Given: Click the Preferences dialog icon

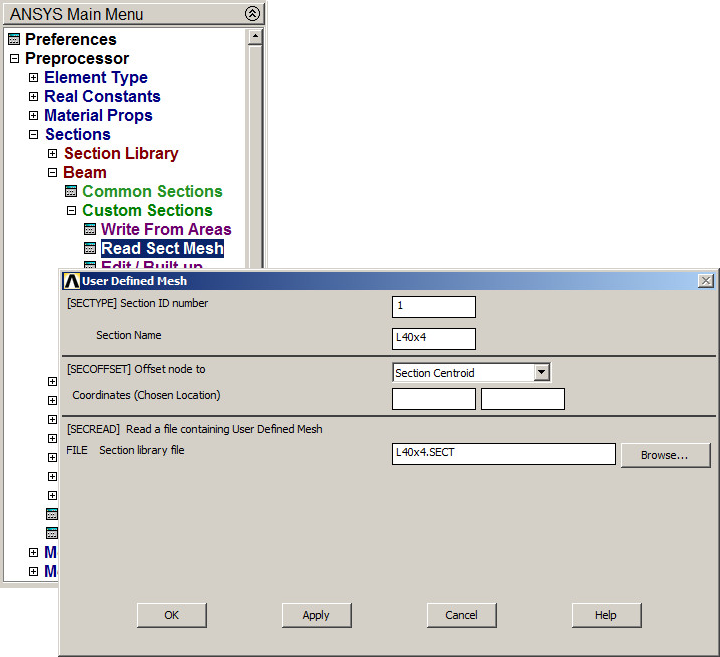Looking at the screenshot, I should 13,40.
